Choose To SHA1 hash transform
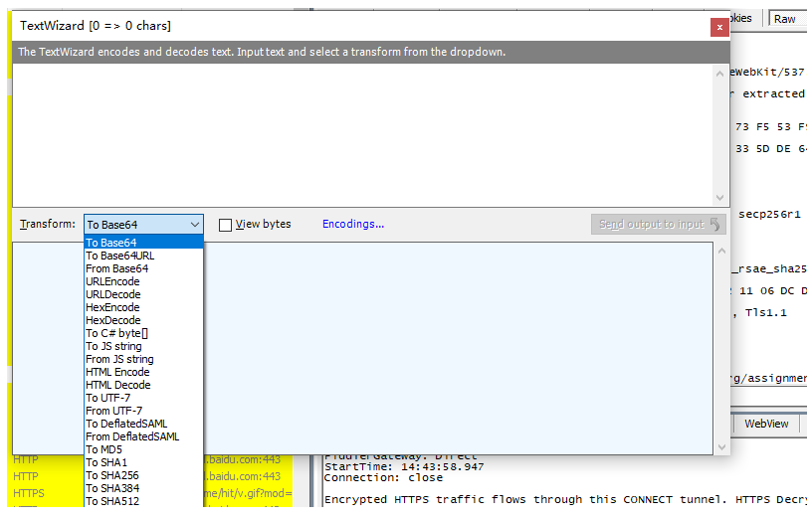 click(x=143, y=462)
